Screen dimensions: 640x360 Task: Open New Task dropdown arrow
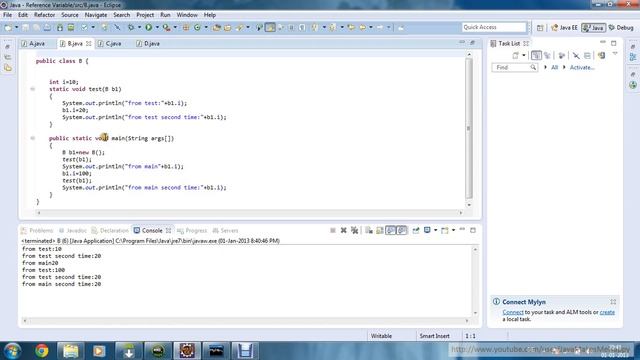[524, 56]
